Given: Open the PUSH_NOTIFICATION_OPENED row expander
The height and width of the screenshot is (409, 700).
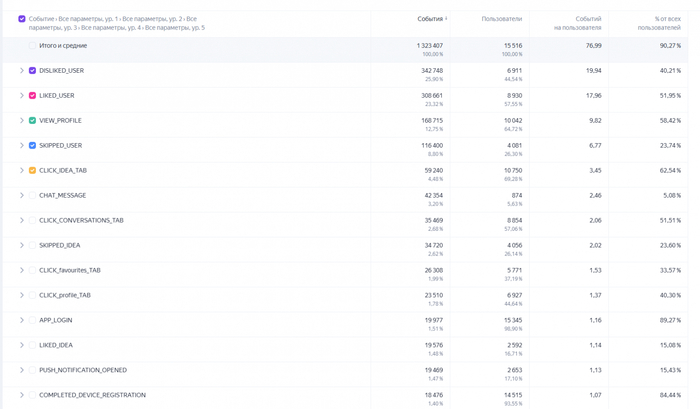Looking at the screenshot, I should tap(22, 371).
